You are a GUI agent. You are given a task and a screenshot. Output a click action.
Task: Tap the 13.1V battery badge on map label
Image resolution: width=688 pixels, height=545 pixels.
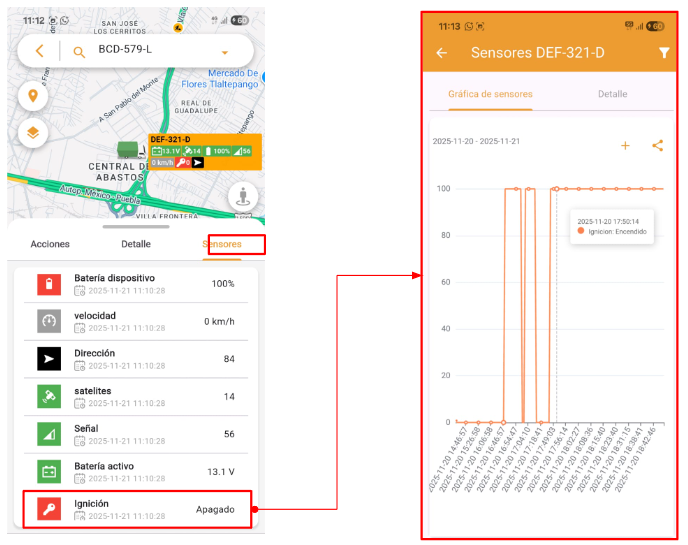click(166, 151)
